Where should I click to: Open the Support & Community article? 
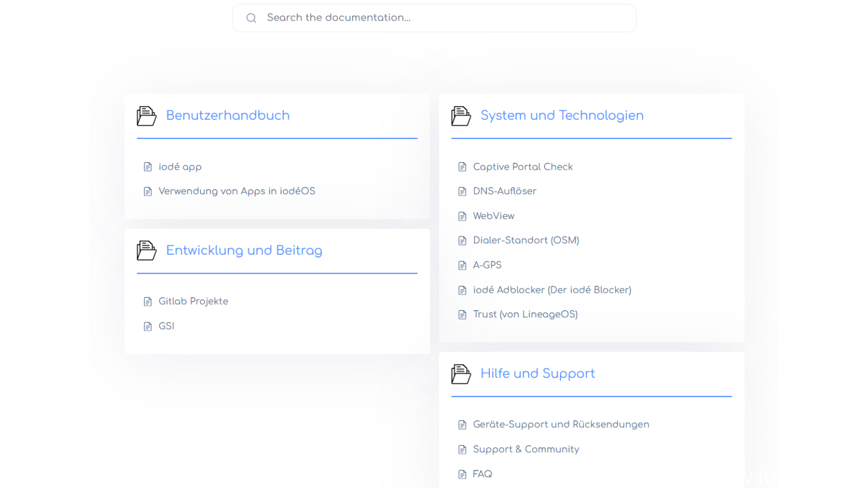pos(526,450)
